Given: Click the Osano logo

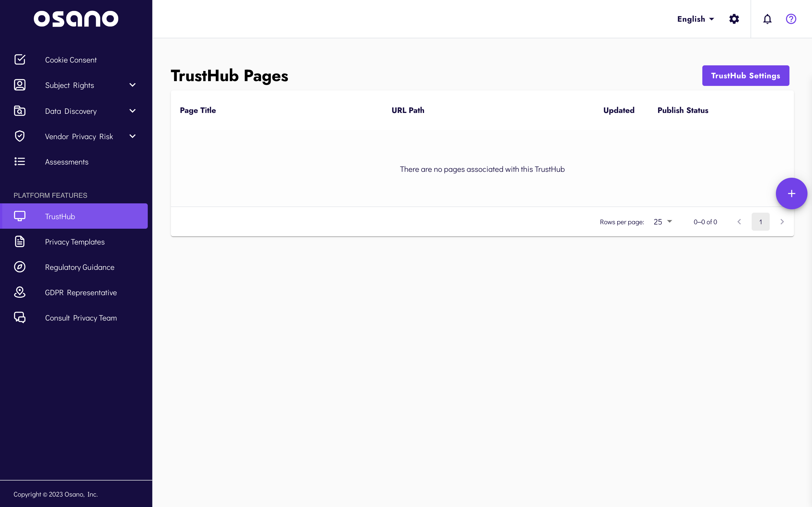Looking at the screenshot, I should pos(76,19).
